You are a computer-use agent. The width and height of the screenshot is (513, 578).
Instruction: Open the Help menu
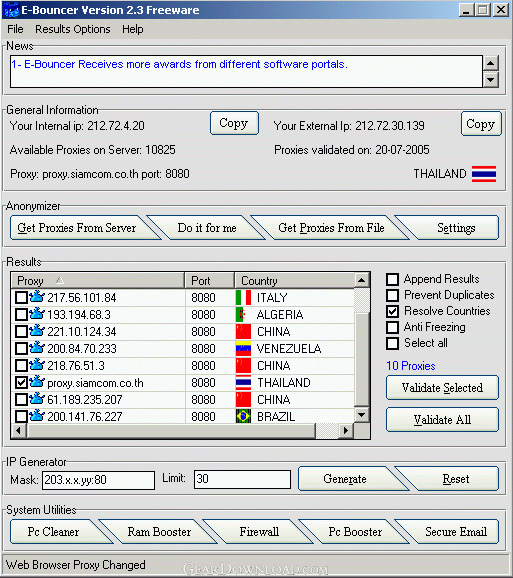(133, 29)
